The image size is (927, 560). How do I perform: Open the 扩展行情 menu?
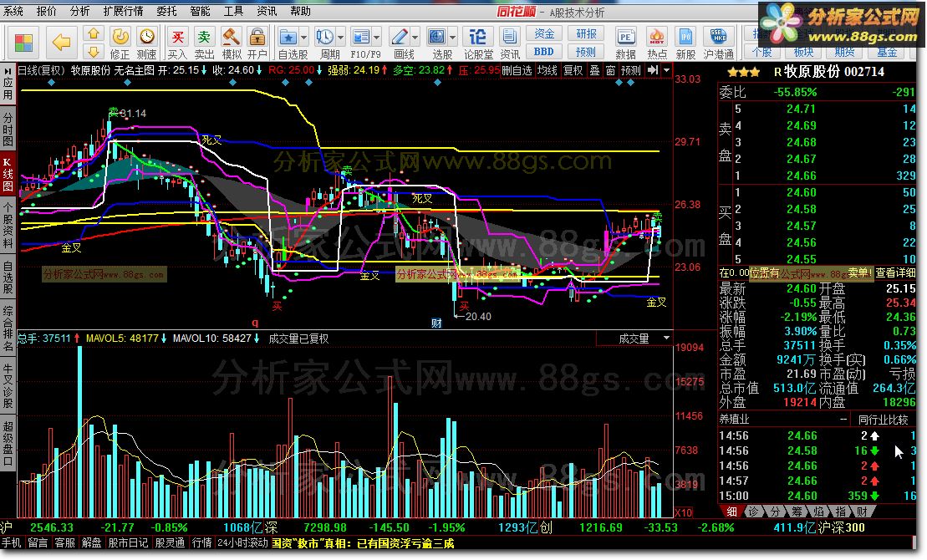[124, 11]
